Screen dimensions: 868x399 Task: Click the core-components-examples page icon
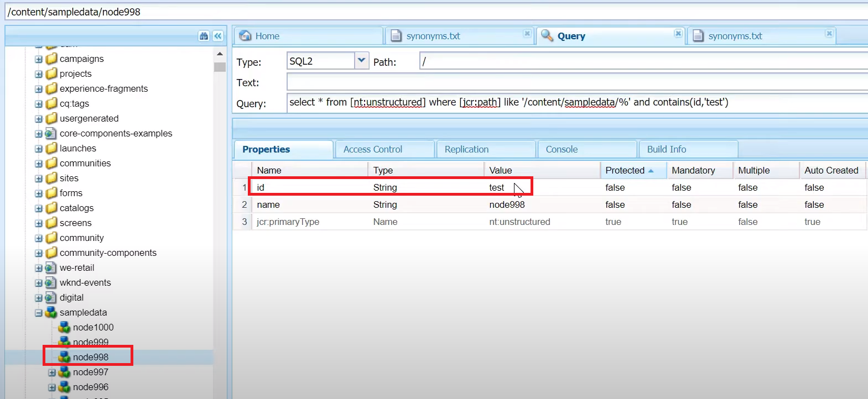coord(51,133)
